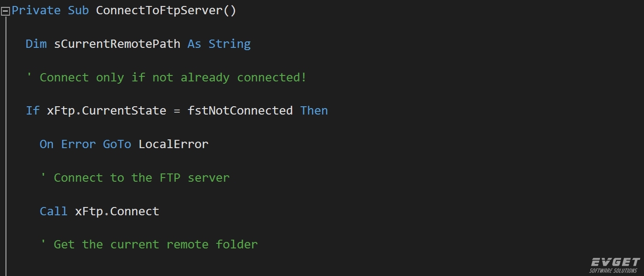The image size is (644, 276).
Task: Click the sCurrentRemotePath variable name
Action: [117, 44]
